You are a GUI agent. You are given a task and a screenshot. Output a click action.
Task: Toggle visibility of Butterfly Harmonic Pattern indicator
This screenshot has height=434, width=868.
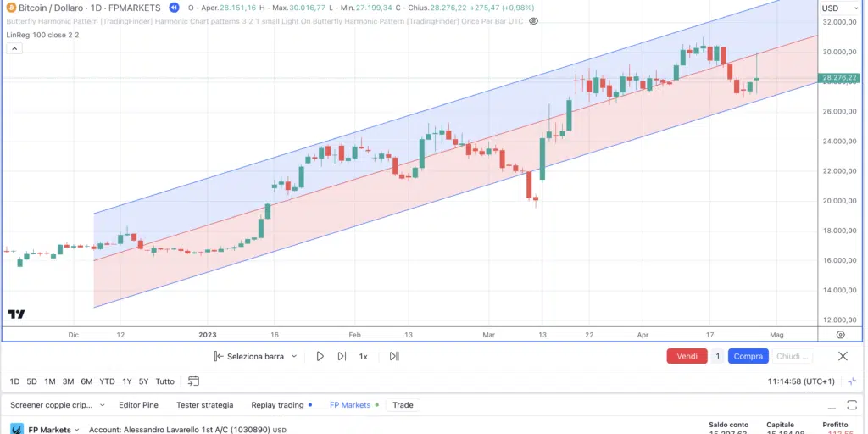pos(534,21)
